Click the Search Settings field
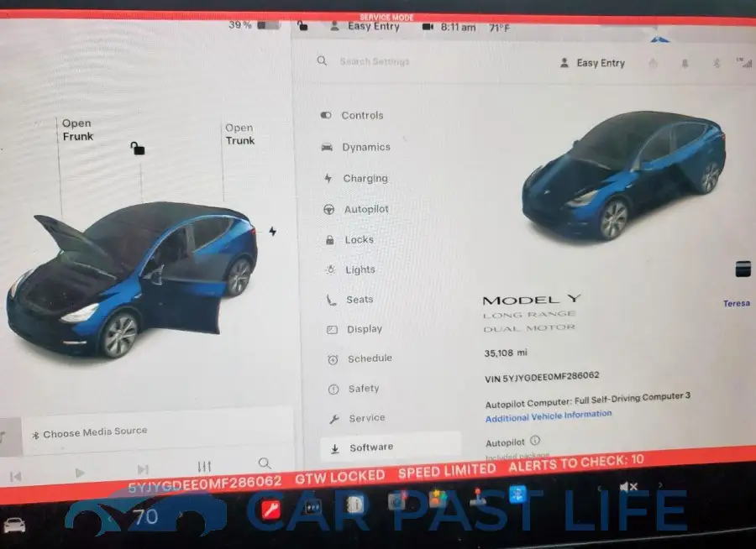The height and width of the screenshot is (549, 756). [374, 61]
